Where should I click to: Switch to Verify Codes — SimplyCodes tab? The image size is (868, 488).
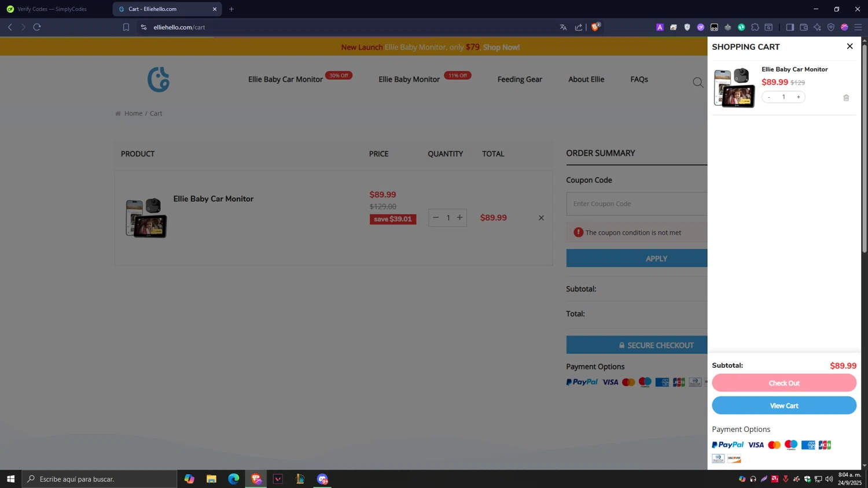tap(52, 9)
